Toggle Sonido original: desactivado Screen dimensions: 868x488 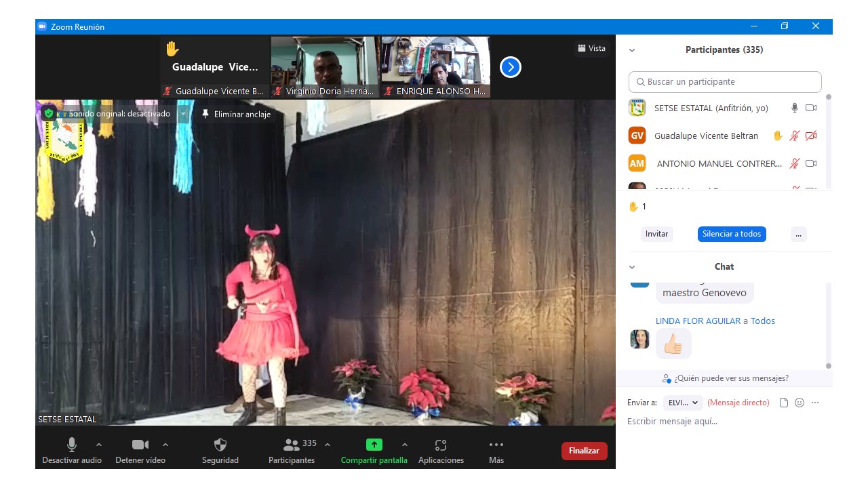[119, 114]
